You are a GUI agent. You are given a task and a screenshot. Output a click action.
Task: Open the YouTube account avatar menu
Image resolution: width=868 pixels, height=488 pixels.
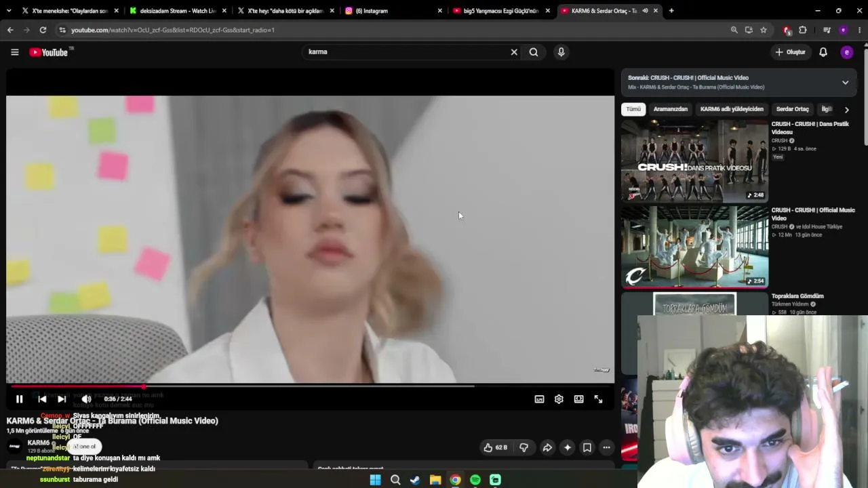click(846, 52)
